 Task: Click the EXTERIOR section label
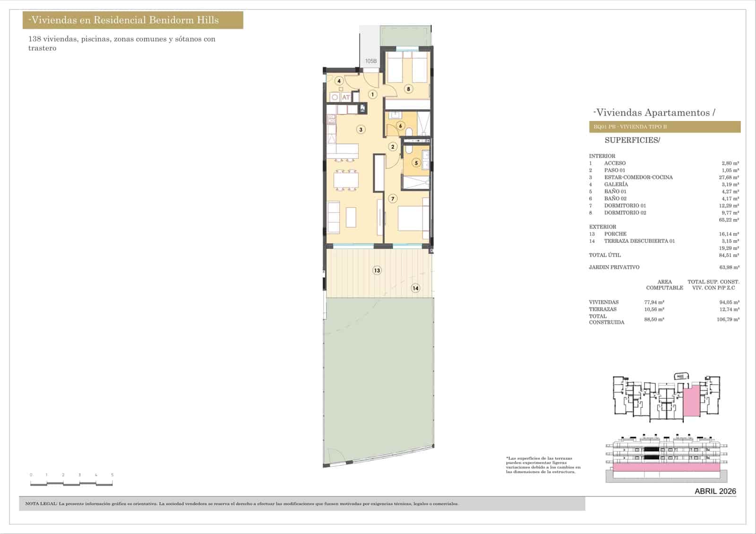coord(602,227)
